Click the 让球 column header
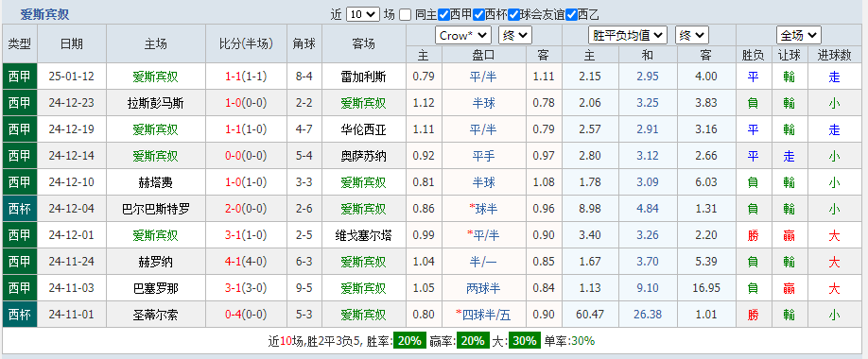Image resolution: width=868 pixels, height=359 pixels. pos(789,55)
